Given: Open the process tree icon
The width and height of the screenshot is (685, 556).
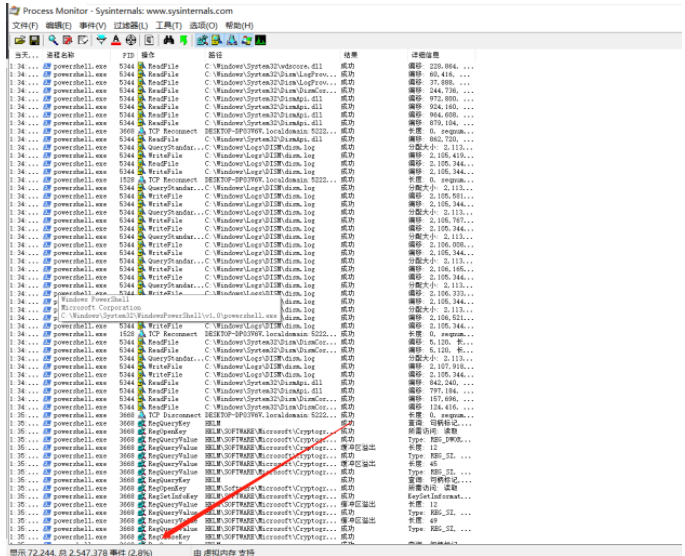Looking at the screenshot, I should click(x=149, y=40).
